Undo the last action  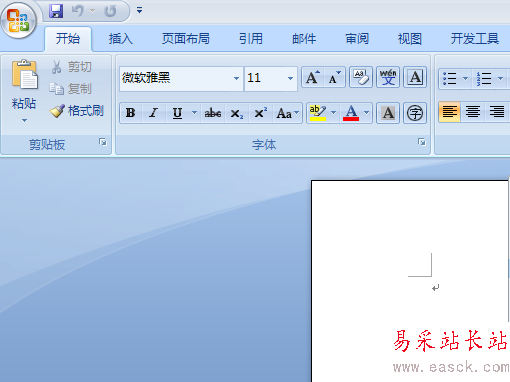click(77, 11)
